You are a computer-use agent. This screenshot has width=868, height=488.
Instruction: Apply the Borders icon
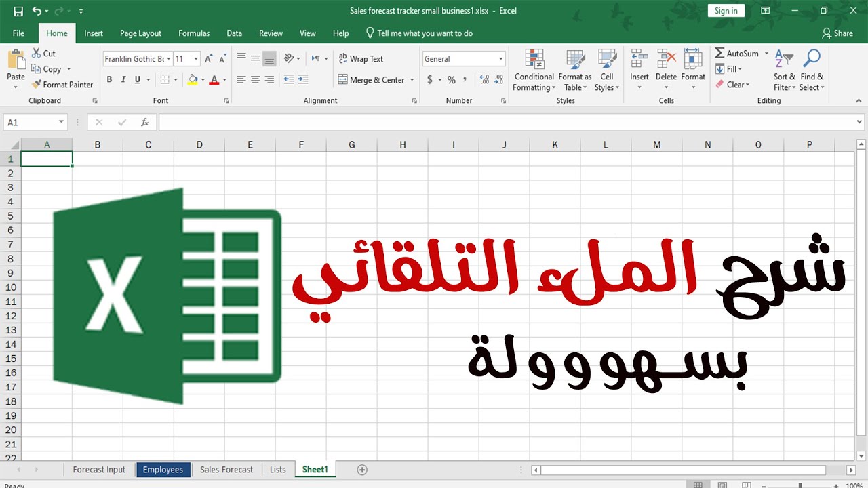click(164, 79)
